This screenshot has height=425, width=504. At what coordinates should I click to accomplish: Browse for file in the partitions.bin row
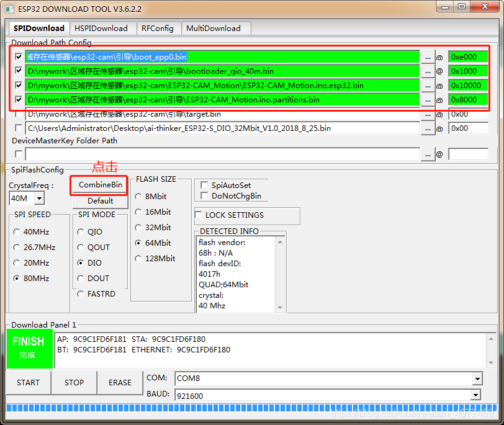(x=428, y=100)
